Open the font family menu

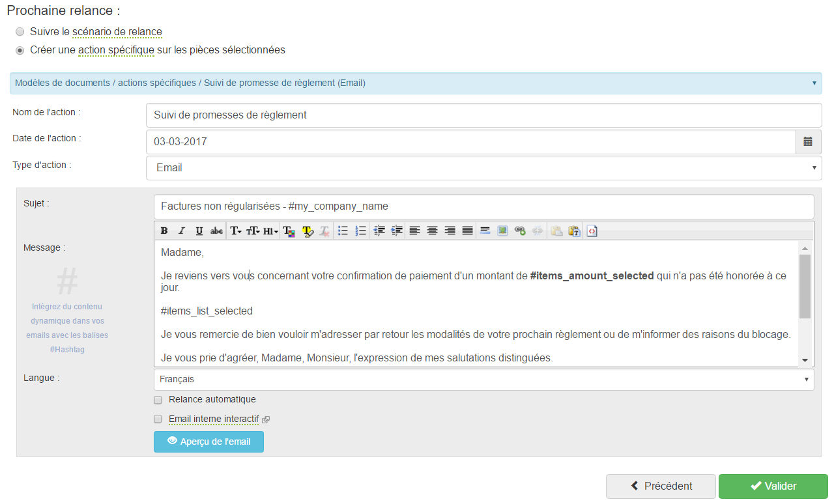pos(235,231)
